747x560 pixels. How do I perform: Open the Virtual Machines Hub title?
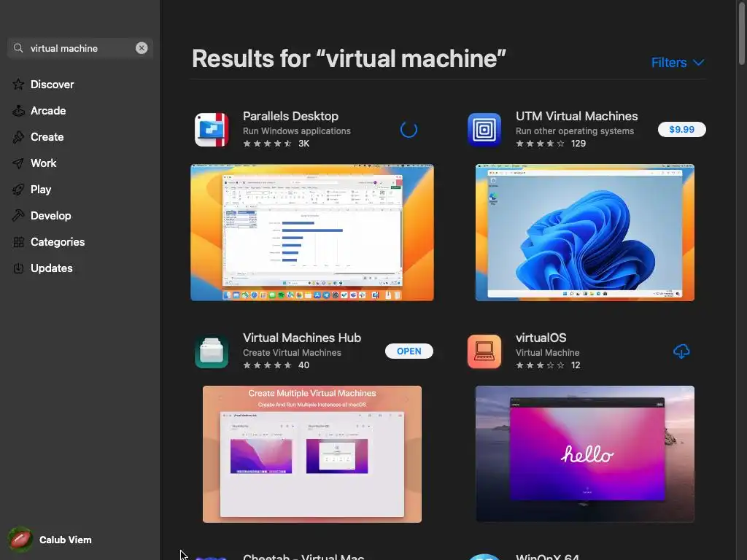coord(302,338)
